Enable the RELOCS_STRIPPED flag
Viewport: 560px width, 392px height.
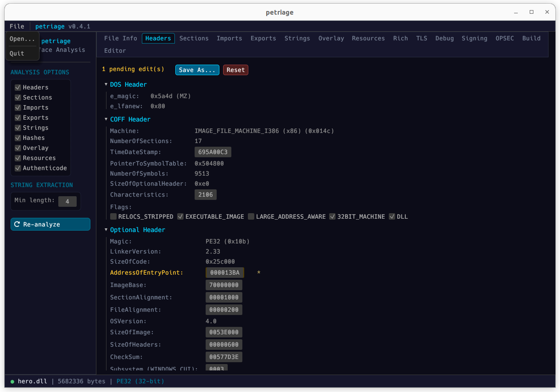[113, 216]
